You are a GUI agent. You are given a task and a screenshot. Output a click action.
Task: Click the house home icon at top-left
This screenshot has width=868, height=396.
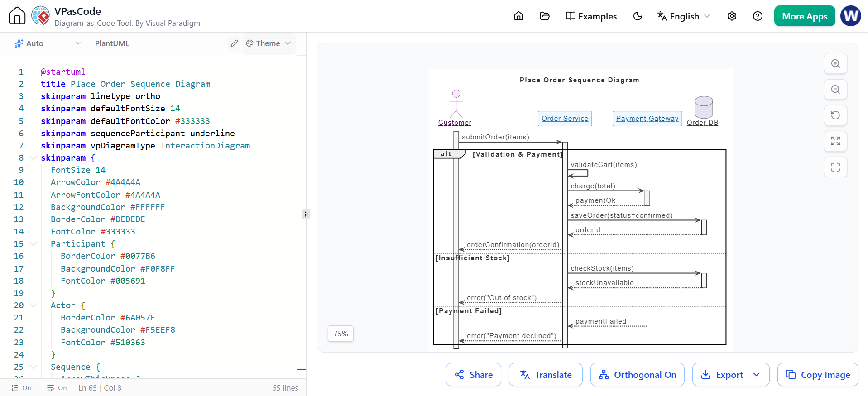(x=17, y=15)
